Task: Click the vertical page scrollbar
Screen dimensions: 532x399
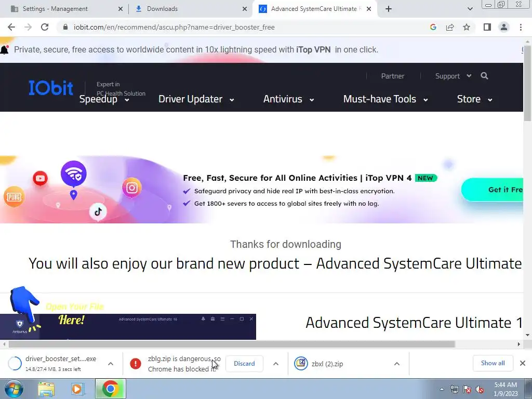Action: click(x=527, y=84)
